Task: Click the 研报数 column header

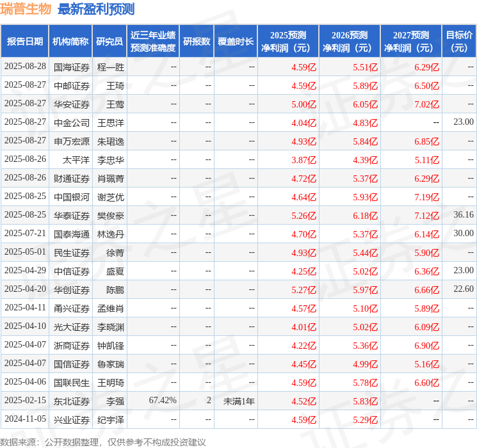Action: pos(197,42)
